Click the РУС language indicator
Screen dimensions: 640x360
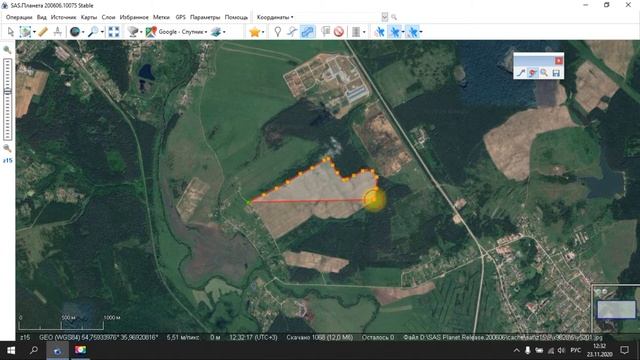coord(576,350)
